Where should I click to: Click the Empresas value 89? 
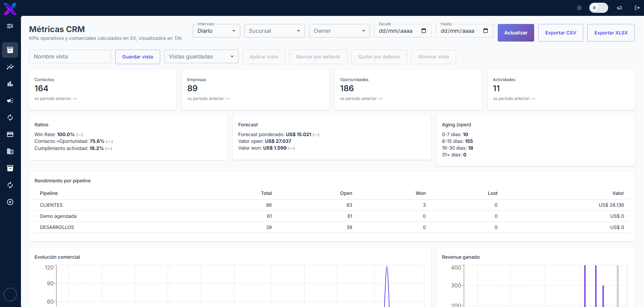pos(192,88)
